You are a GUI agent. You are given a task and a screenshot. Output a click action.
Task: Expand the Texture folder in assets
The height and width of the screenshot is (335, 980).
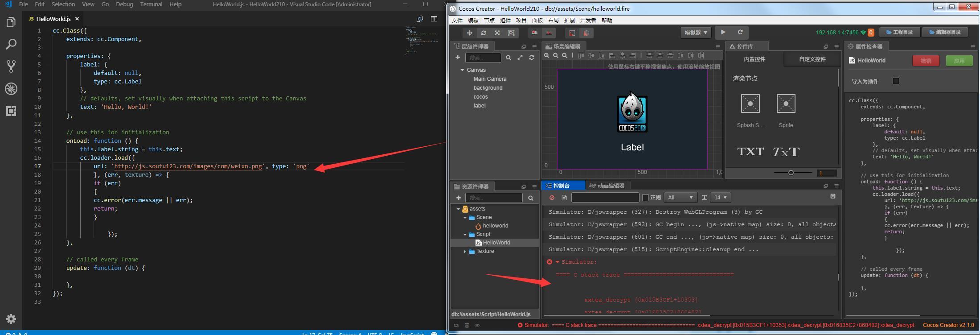tap(465, 251)
